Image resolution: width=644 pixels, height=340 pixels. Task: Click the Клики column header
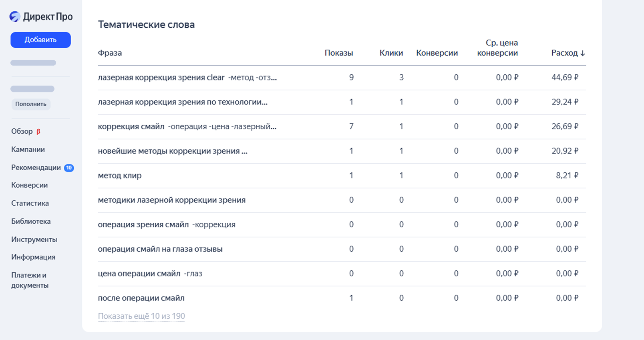(391, 53)
